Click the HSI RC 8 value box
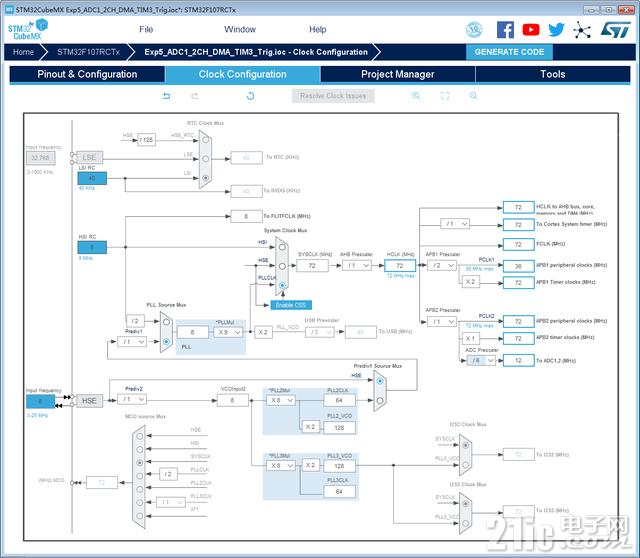Screen dimensions: 640x558 point(92,247)
